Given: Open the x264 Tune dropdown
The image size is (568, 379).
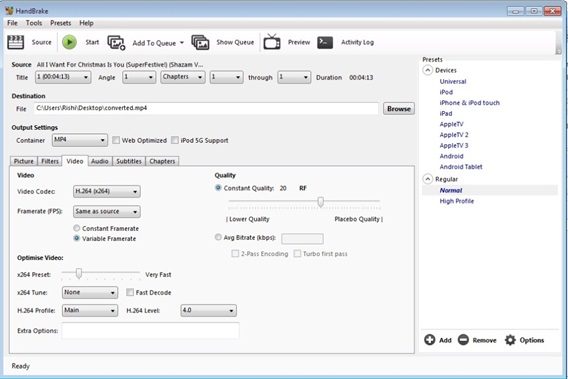Looking at the screenshot, I should coord(90,292).
